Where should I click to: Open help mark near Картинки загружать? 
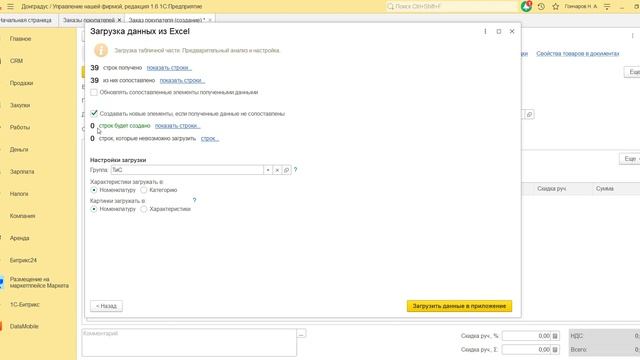pyautogui.click(x=194, y=200)
